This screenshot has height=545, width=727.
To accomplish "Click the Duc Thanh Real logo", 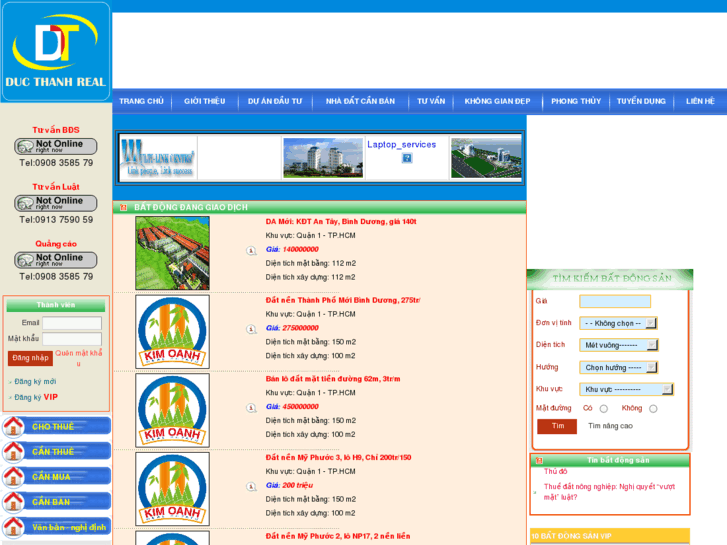I will [56, 51].
